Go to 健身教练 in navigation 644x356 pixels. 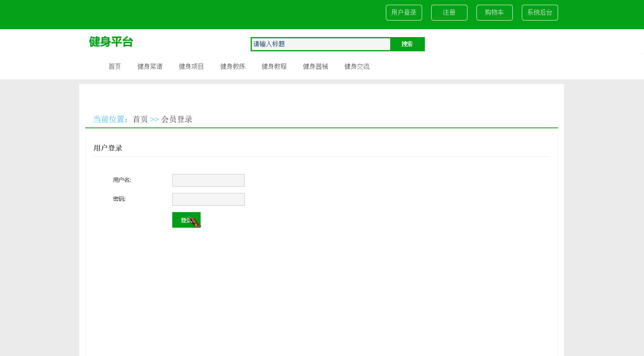click(233, 66)
